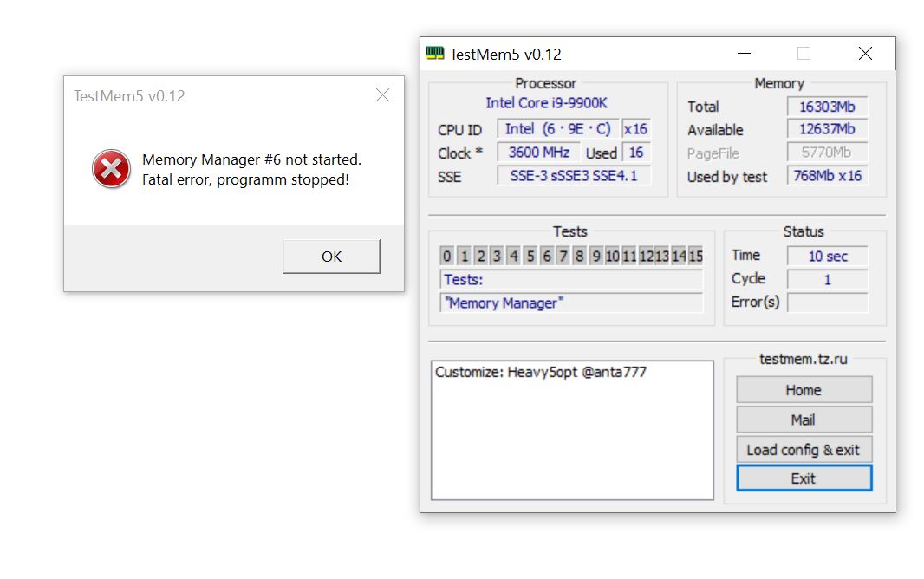Select test box number 12
Image resolution: width=924 pixels, height=579 pixels.
[646, 256]
